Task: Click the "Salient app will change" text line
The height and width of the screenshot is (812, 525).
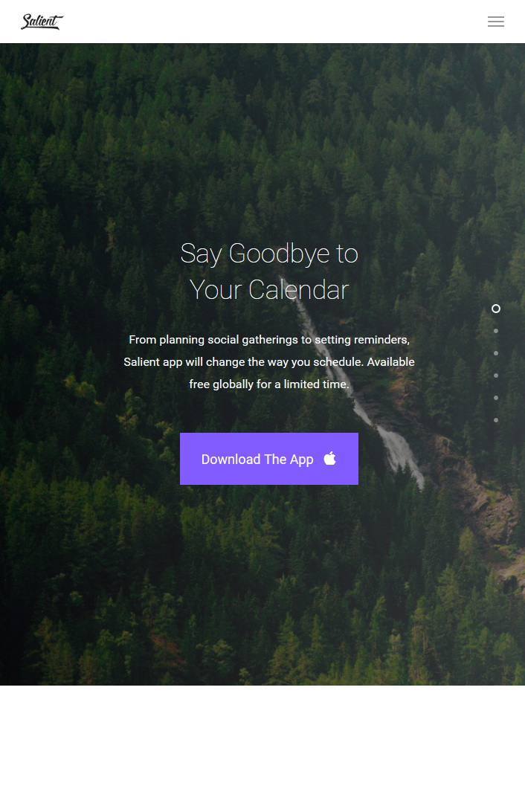Action: pyautogui.click(x=269, y=362)
